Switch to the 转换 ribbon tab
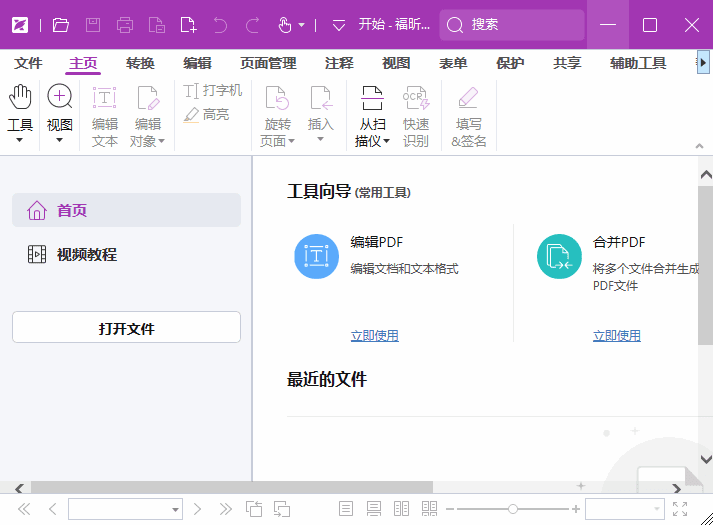The height and width of the screenshot is (525, 713). [x=140, y=63]
